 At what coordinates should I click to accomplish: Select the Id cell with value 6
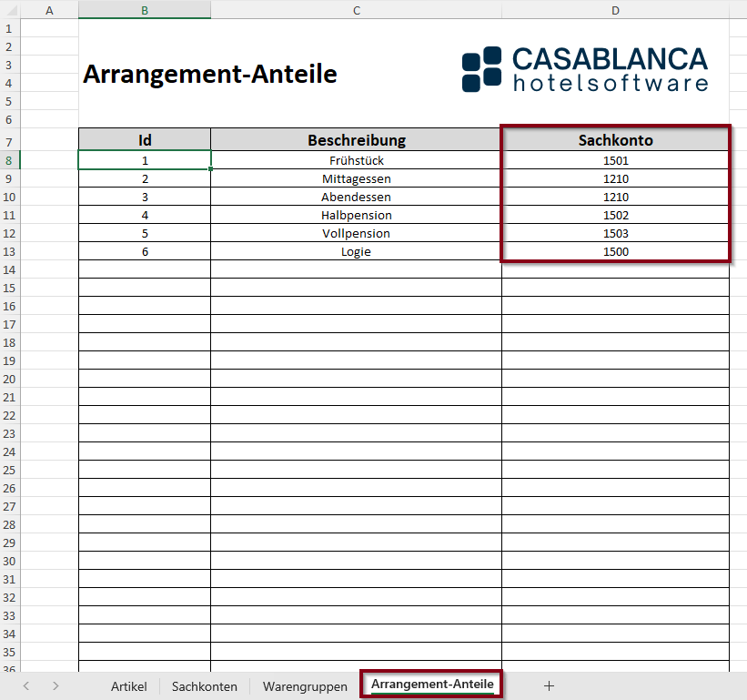coord(145,251)
